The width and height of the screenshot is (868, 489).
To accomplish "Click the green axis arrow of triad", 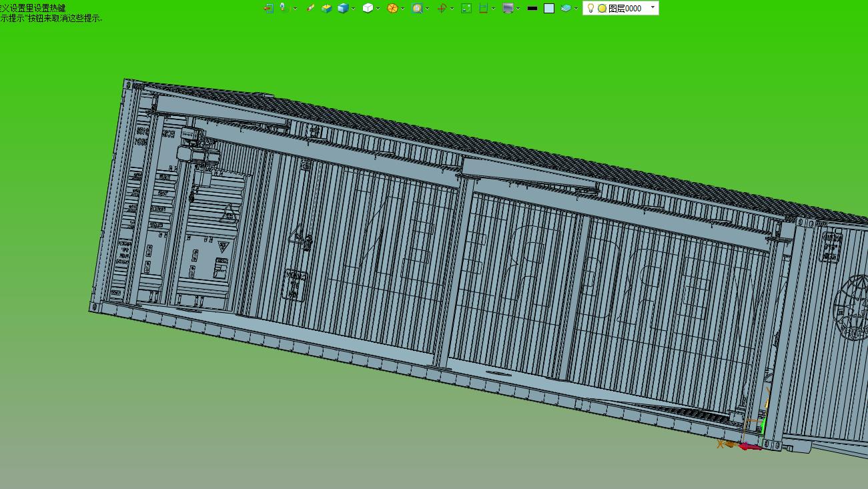I will 763,426.
